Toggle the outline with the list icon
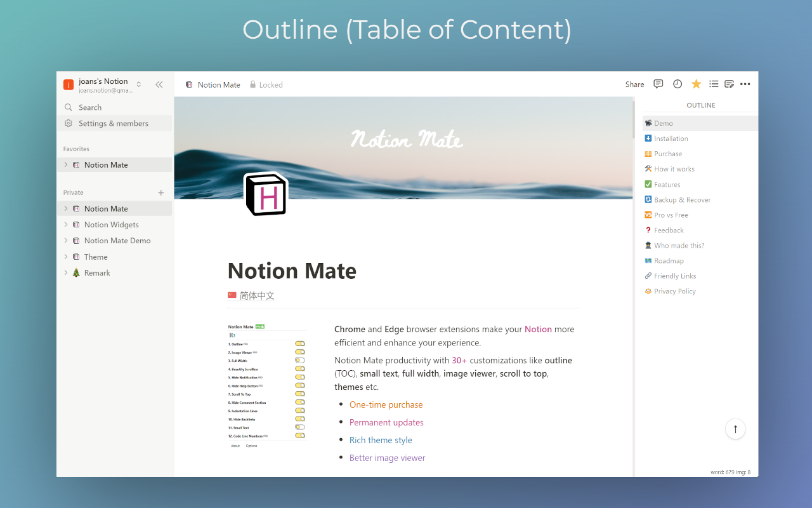Viewport: 812px width, 508px height. tap(714, 84)
